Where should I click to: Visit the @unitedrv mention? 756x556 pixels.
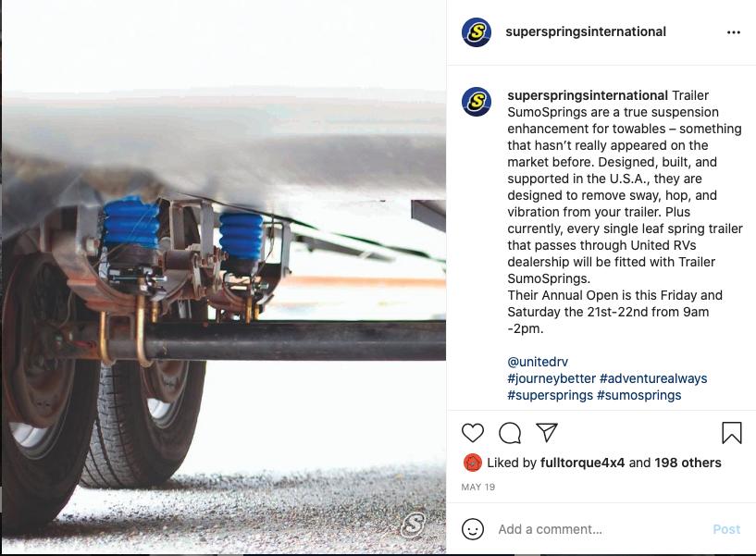(538, 362)
